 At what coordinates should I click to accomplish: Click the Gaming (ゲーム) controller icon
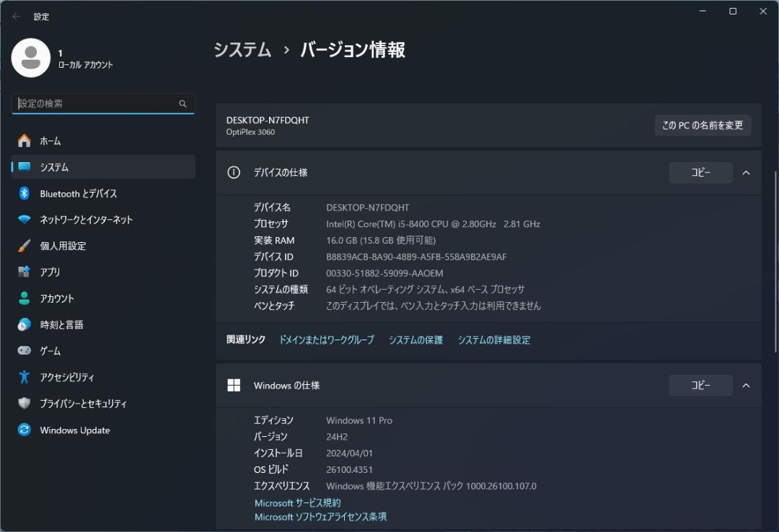click(x=24, y=350)
